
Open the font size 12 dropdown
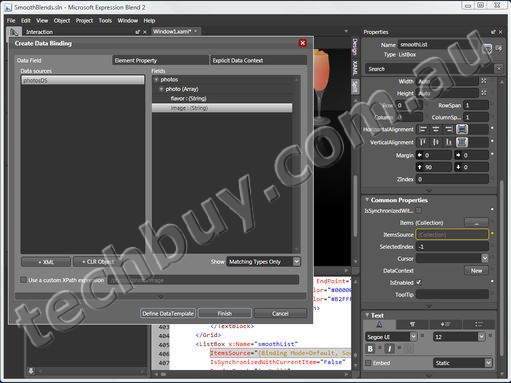(481, 337)
